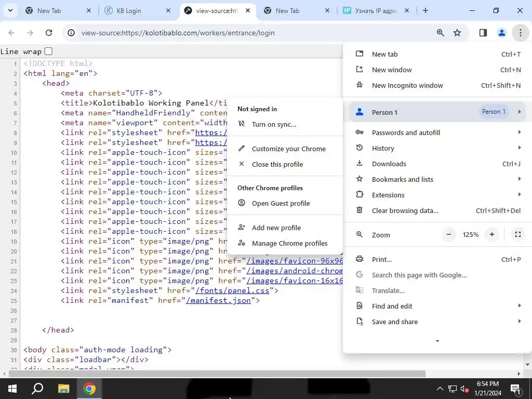Open Guest profile option

click(x=285, y=204)
